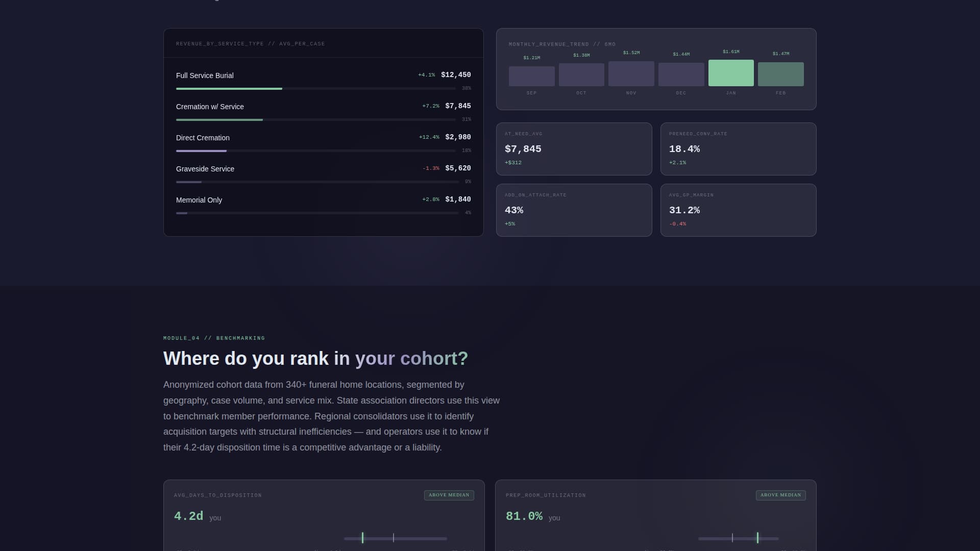This screenshot has width=980, height=551.
Task: Click the $1.52M label above NOV
Action: click(x=631, y=53)
